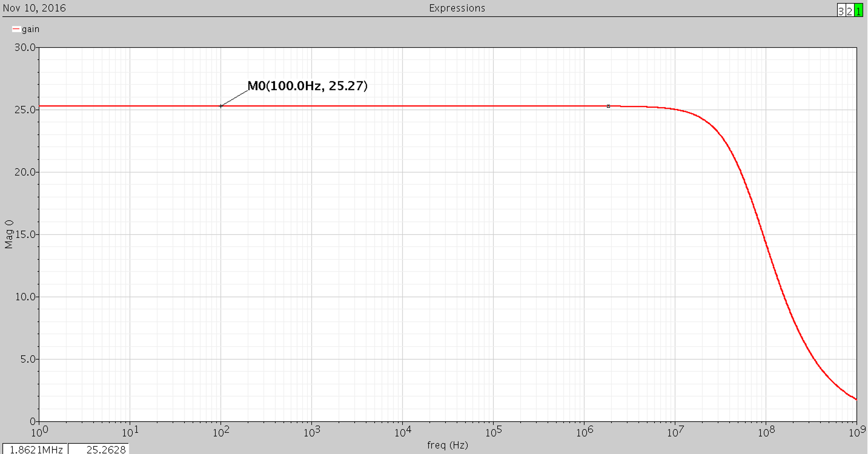This screenshot has width=868, height=454.
Task: Switch to window number 3
Action: click(x=841, y=11)
